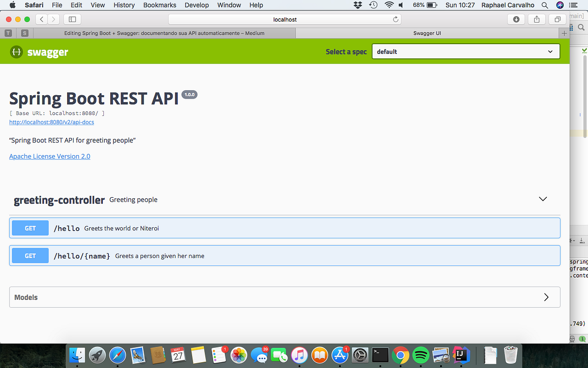Show All Tabs using the tab overview icon
Screen dimensions: 588x368
click(557, 19)
